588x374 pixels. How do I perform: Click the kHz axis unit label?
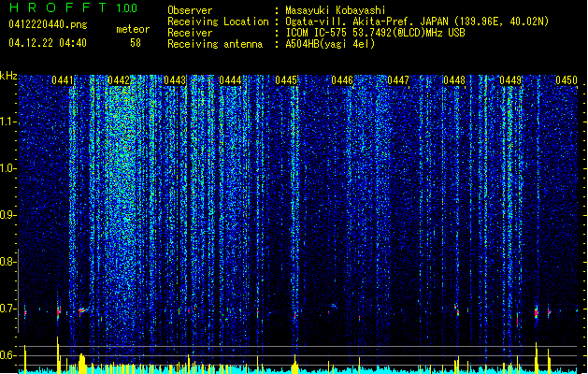8,76
